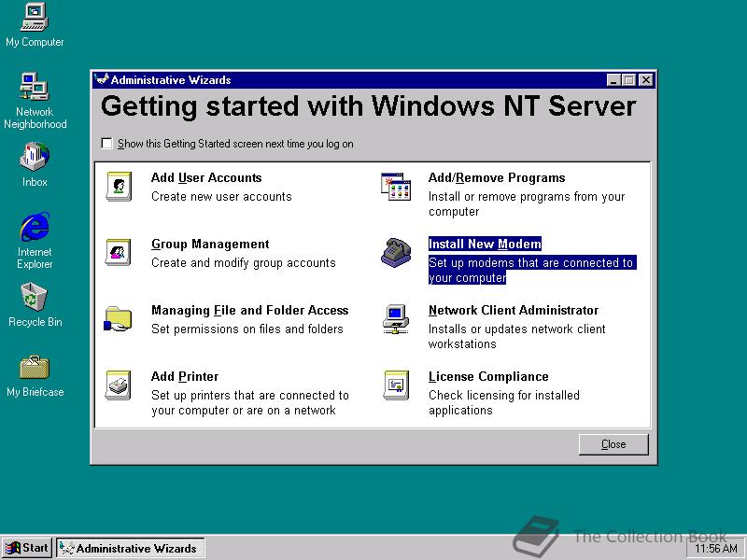
Task: Launch the Add Printer wizard icon
Action: (119, 385)
